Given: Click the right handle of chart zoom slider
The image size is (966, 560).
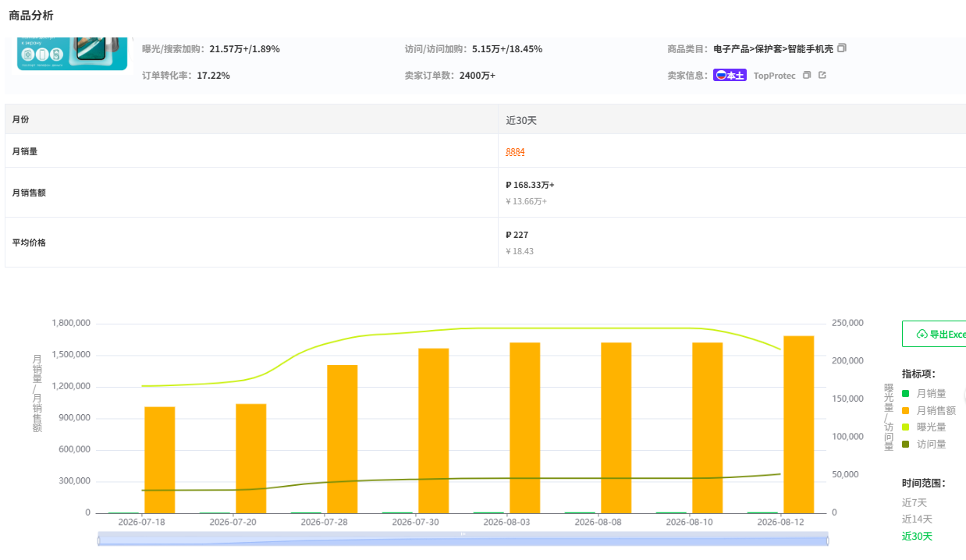Looking at the screenshot, I should pos(827,540).
